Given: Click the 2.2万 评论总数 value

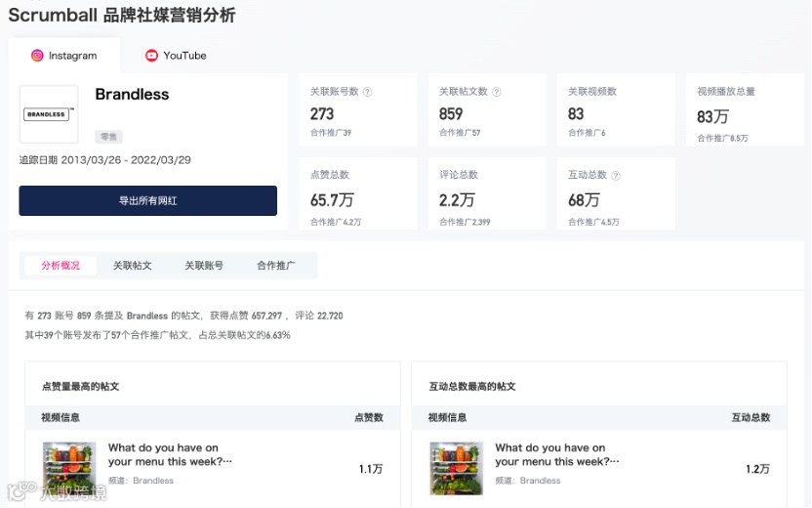Looking at the screenshot, I should coord(457,200).
